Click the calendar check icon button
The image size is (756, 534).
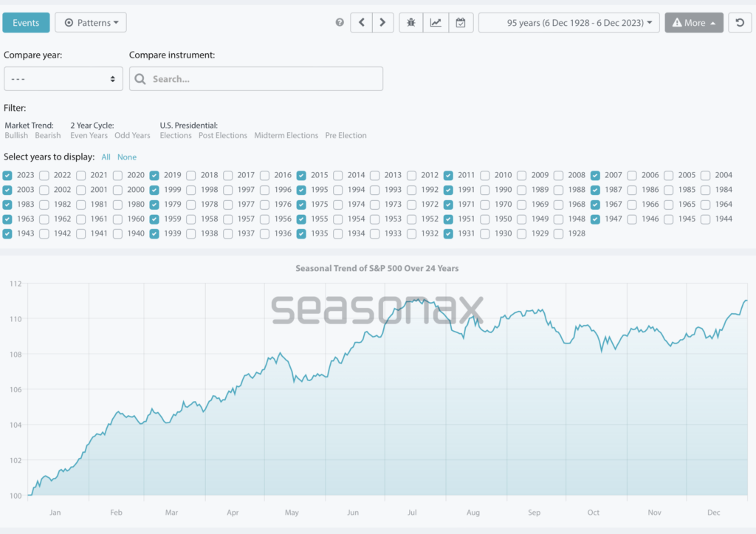click(460, 23)
